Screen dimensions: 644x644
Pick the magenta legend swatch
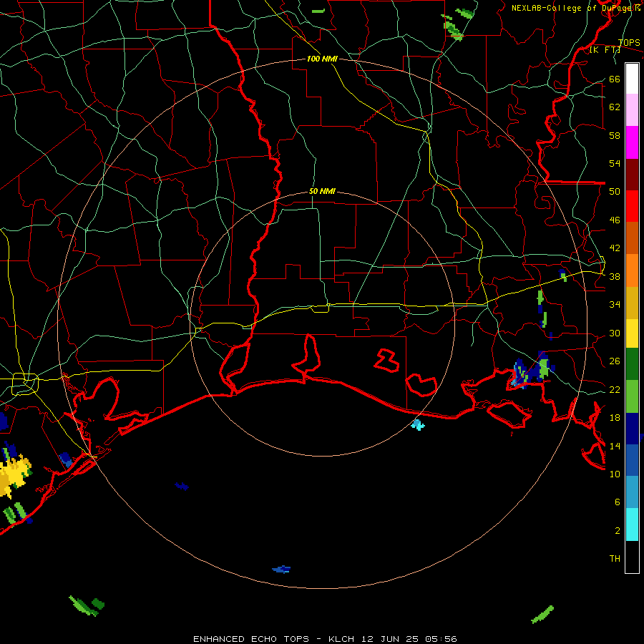pos(632,142)
